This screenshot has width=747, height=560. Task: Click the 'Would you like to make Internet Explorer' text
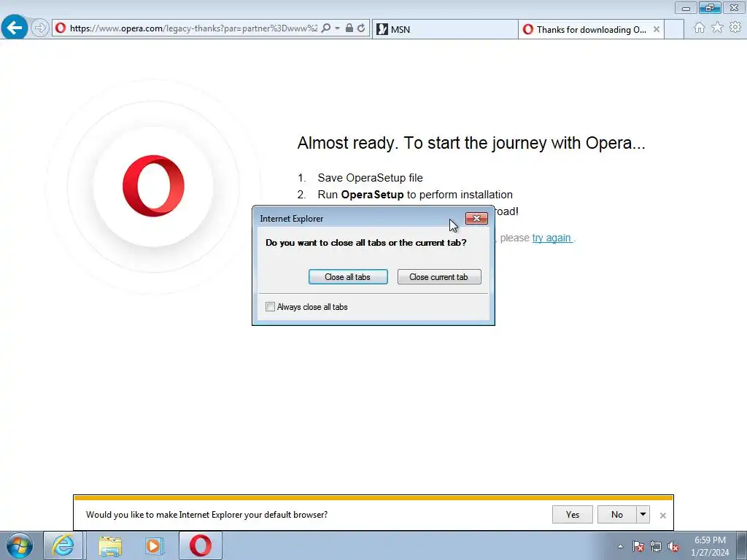tap(206, 514)
